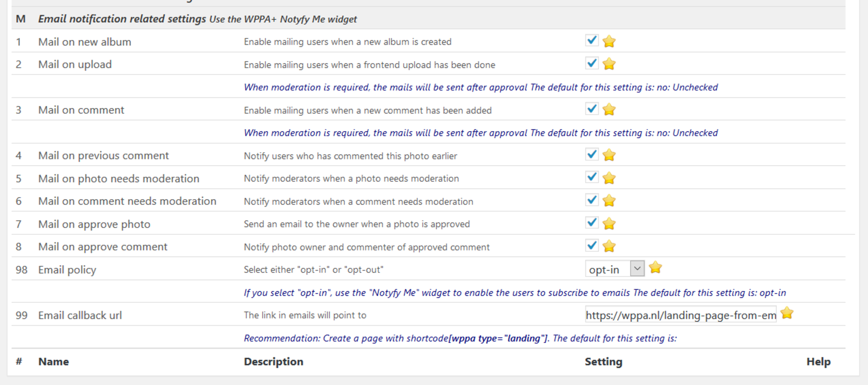Open help star for Mail on new album
Viewport: 868px width, 385px height.
click(x=609, y=41)
